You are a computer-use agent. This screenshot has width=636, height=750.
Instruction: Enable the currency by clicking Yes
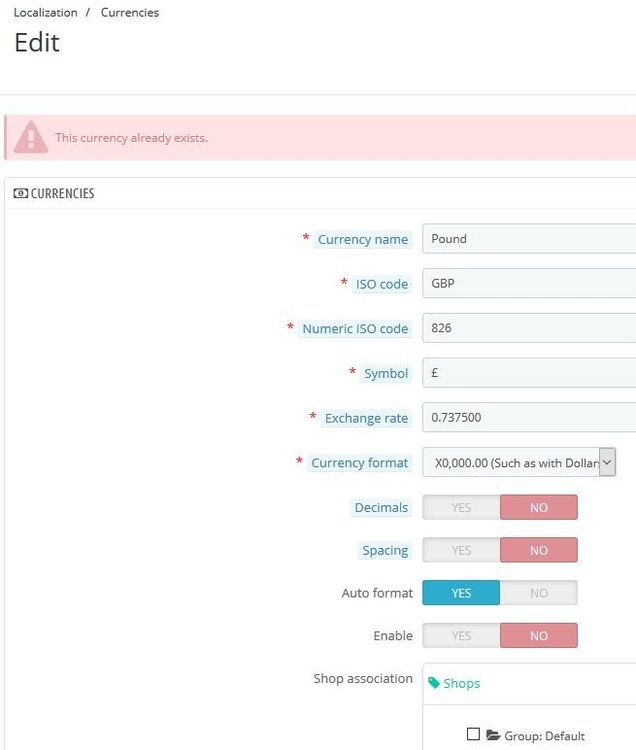461,635
